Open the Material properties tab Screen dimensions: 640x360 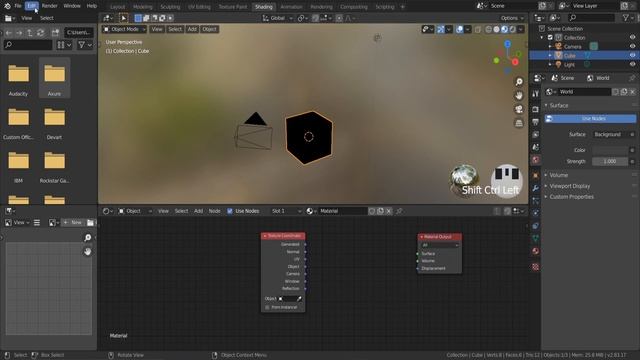536,251
